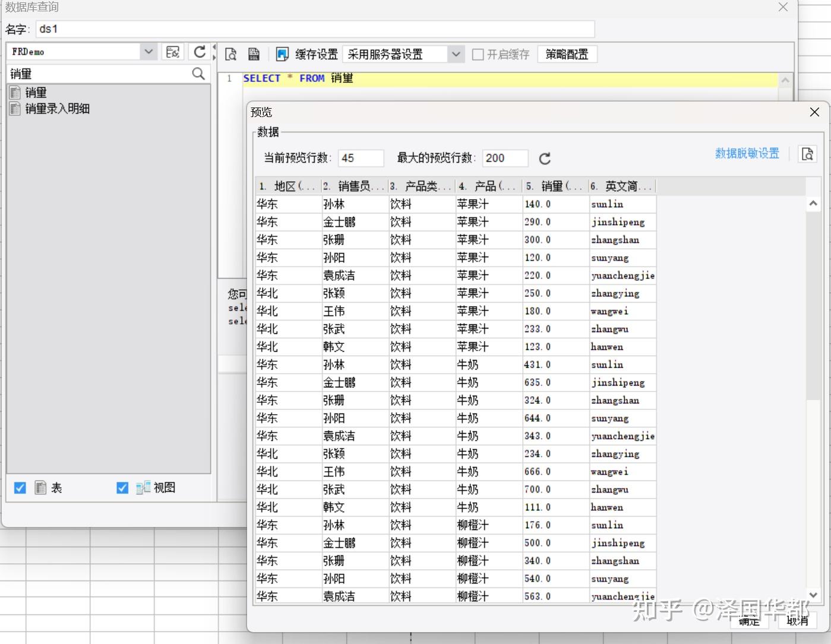Click the refresh query icon on the toolbar
The image size is (831, 644).
200,52
